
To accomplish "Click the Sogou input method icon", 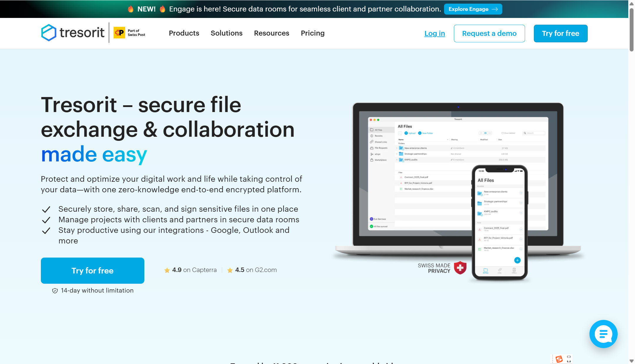I will (x=559, y=359).
